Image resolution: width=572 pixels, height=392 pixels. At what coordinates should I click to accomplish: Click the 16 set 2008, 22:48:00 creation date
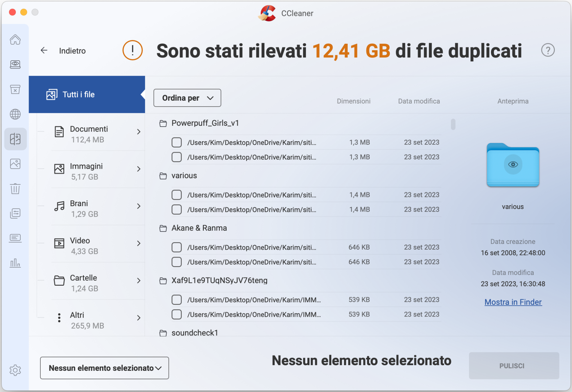pyautogui.click(x=513, y=253)
